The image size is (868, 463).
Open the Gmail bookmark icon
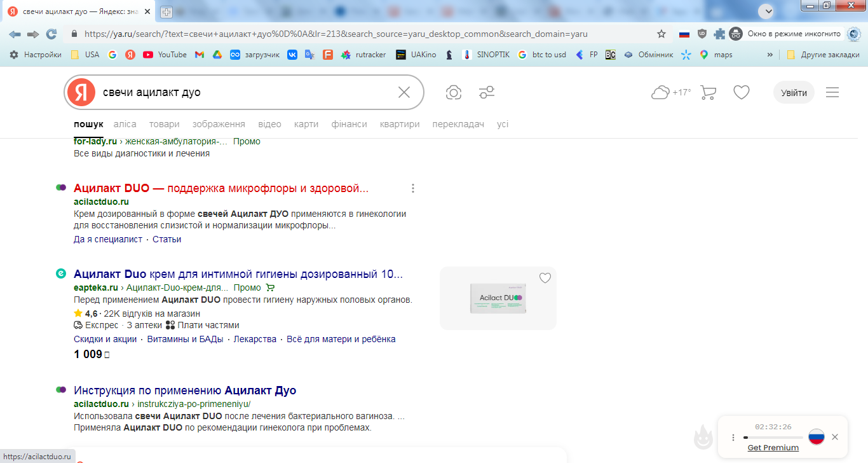[x=200, y=55]
